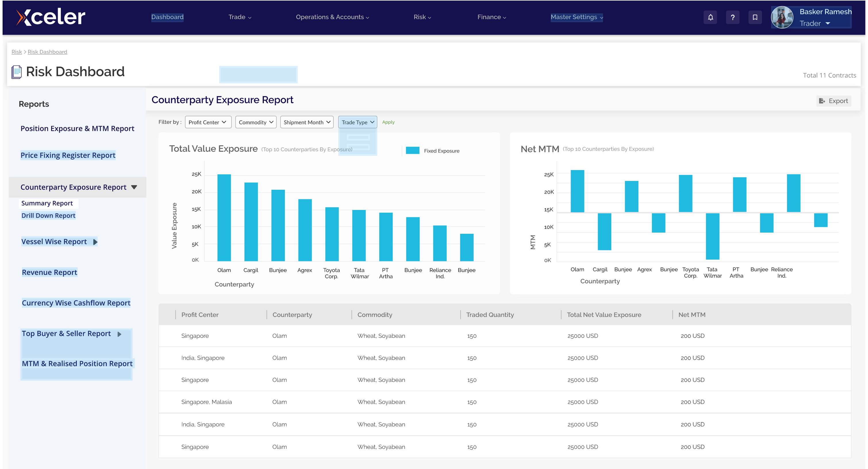Image resolution: width=868 pixels, height=469 pixels.
Task: Click Olam bar in Net MTM chart
Action: 577,191
